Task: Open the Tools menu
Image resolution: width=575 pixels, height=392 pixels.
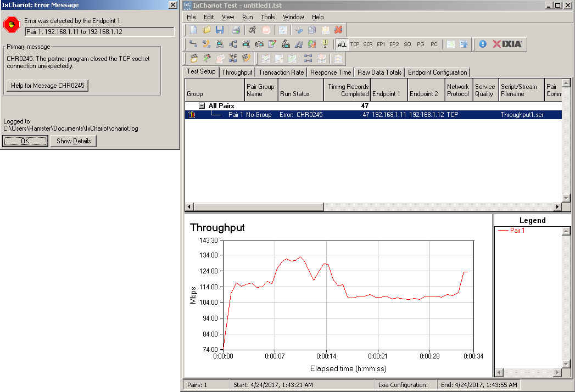Action: click(267, 17)
